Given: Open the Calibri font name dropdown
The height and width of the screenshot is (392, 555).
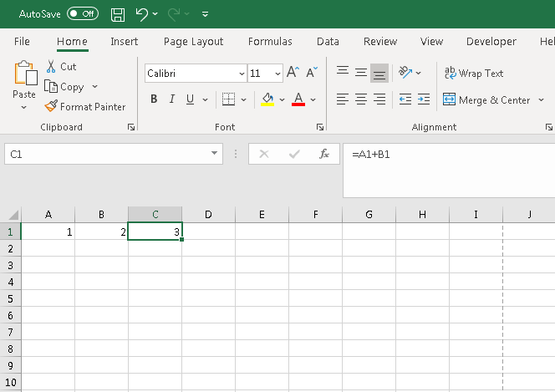Looking at the screenshot, I should (242, 74).
